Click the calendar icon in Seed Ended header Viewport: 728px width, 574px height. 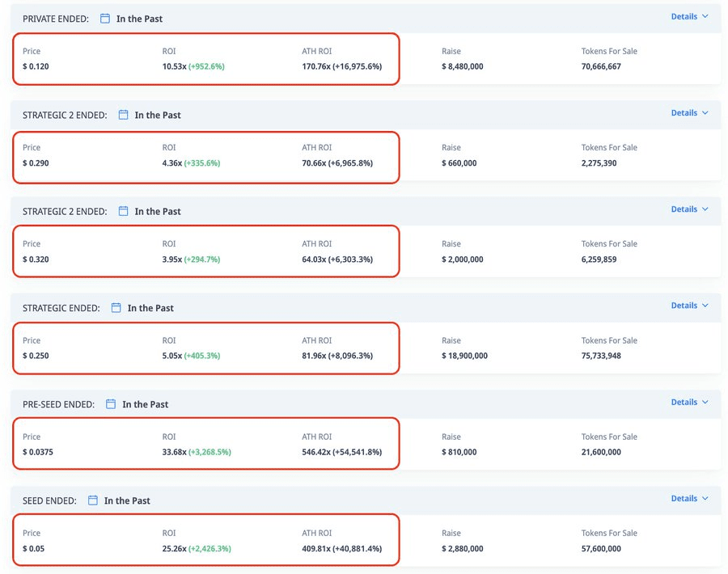(x=93, y=500)
